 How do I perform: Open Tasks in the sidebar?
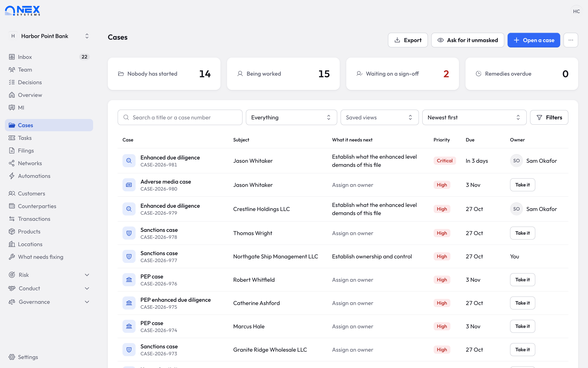(49, 138)
